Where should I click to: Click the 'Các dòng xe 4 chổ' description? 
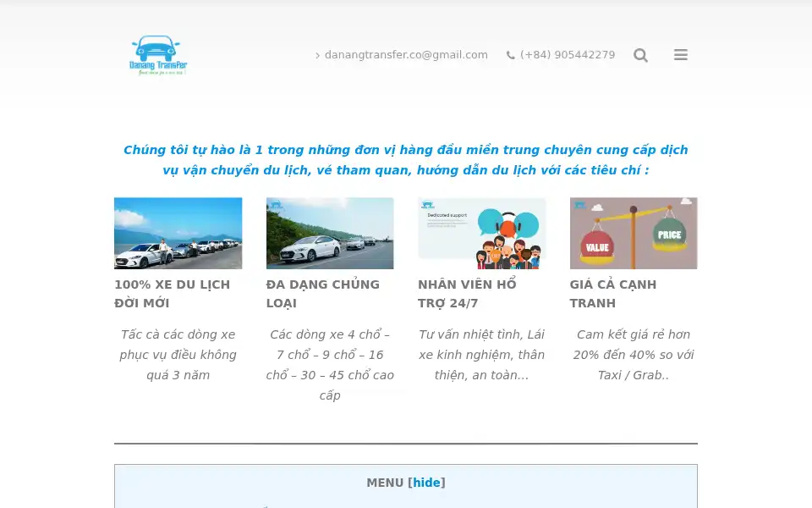[330, 365]
